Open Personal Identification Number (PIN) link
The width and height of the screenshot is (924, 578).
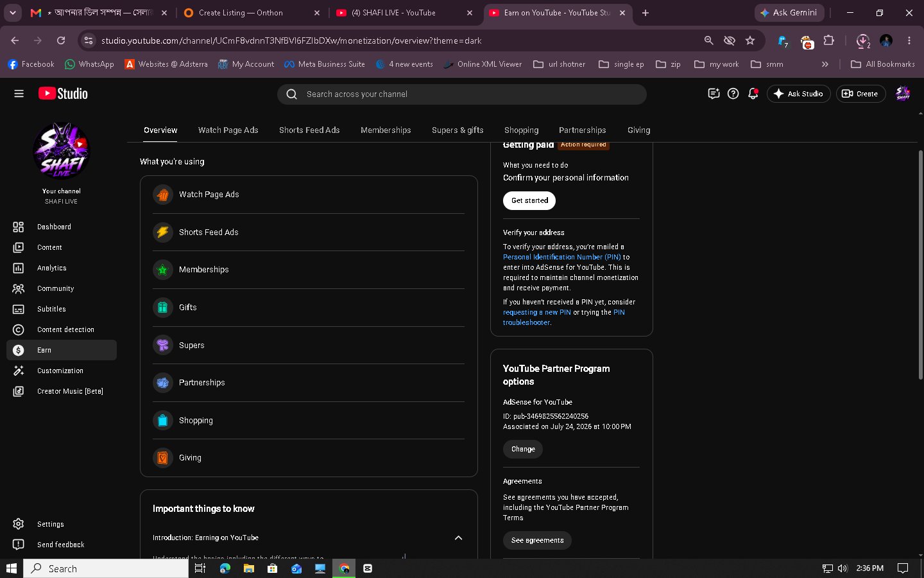point(562,257)
